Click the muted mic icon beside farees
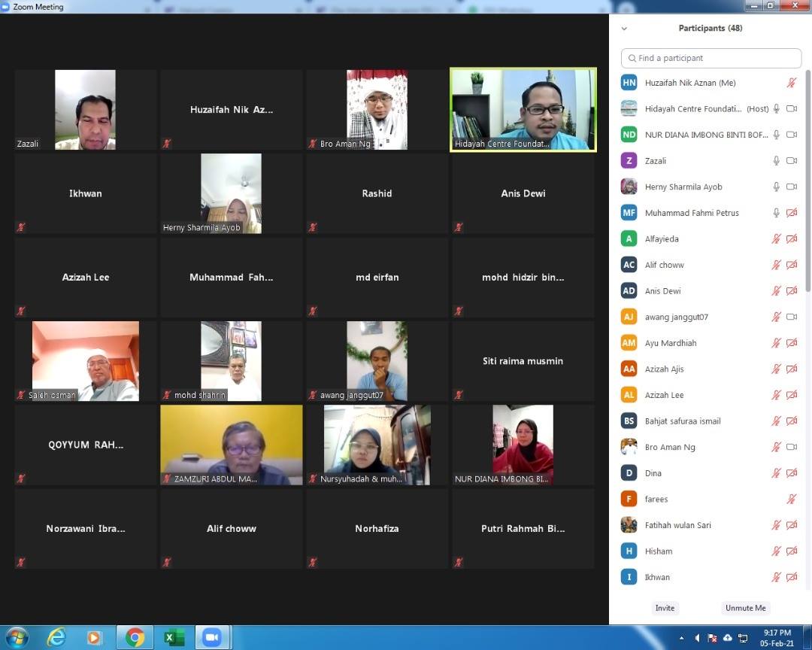 click(x=791, y=500)
